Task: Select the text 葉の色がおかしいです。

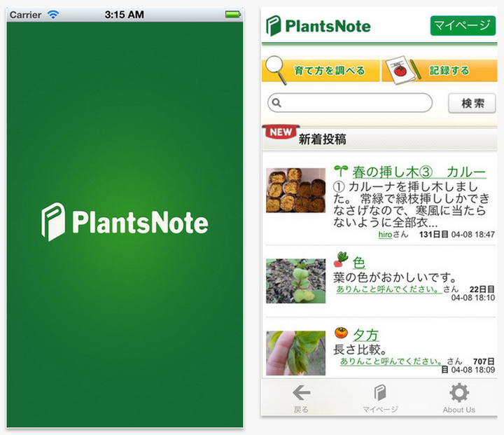Action: tap(395, 277)
